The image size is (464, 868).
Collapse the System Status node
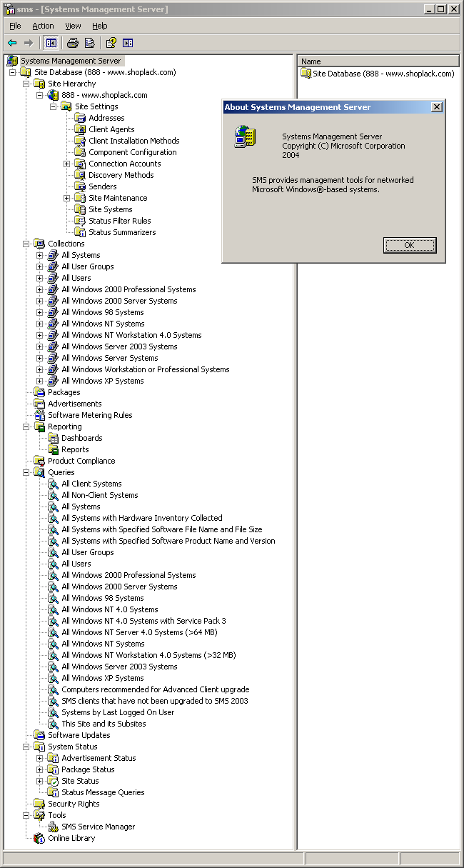(26, 747)
